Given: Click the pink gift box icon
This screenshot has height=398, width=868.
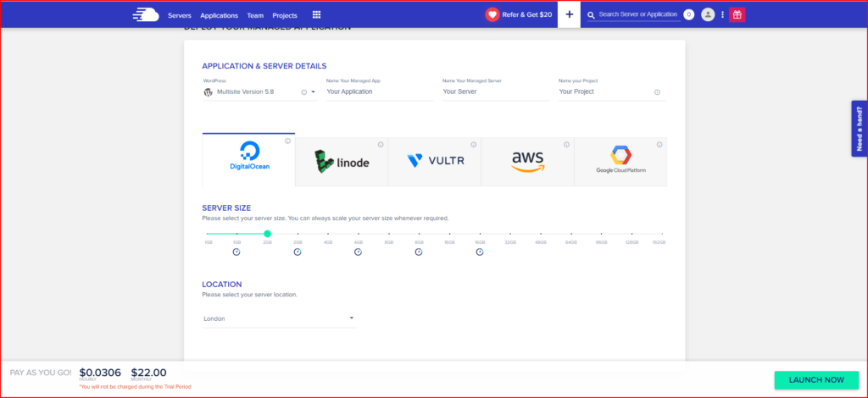Looking at the screenshot, I should click(x=737, y=15).
